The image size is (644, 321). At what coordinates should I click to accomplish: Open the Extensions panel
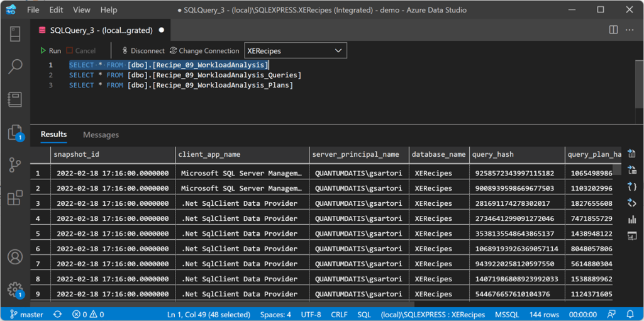(15, 198)
